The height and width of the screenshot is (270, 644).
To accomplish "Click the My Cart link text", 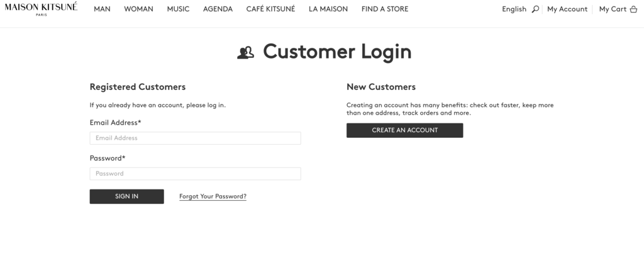I will pos(613,9).
